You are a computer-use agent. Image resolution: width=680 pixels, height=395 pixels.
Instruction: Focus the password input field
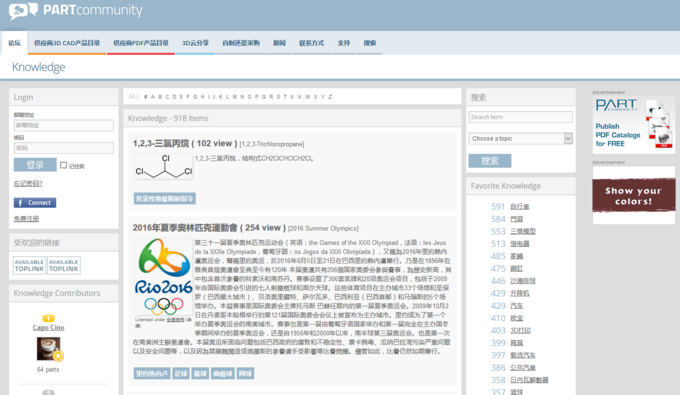click(x=64, y=148)
